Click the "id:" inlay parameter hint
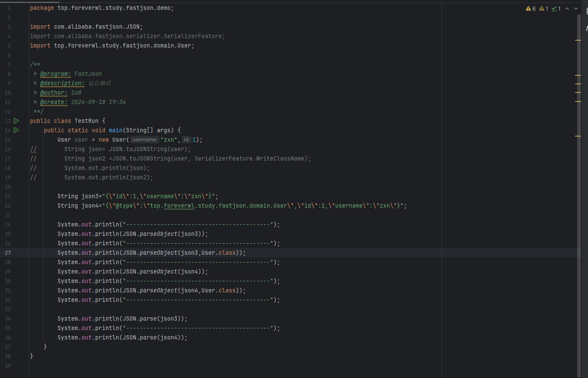Screen dimensions: 588x378 coord(186,140)
